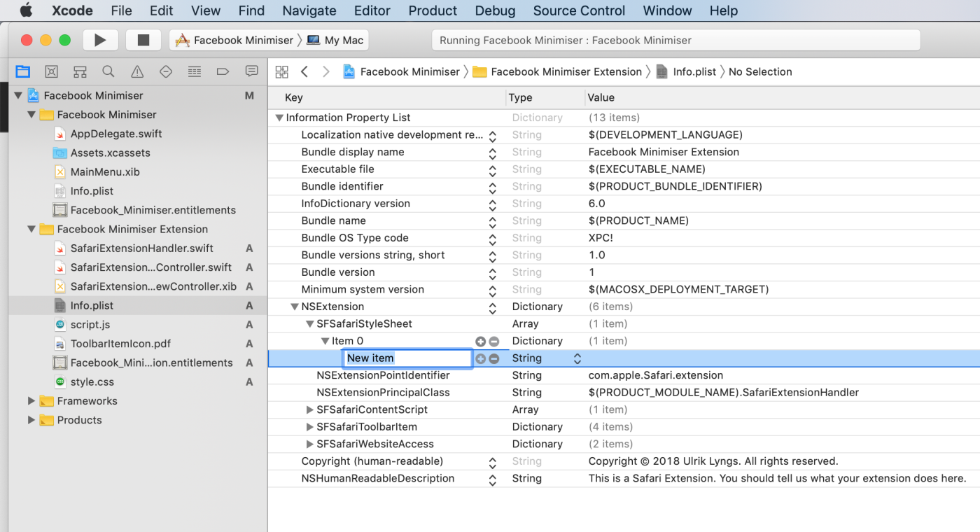
Task: Click Facebook Minimiser in the breadcrumb bar
Action: [401, 71]
